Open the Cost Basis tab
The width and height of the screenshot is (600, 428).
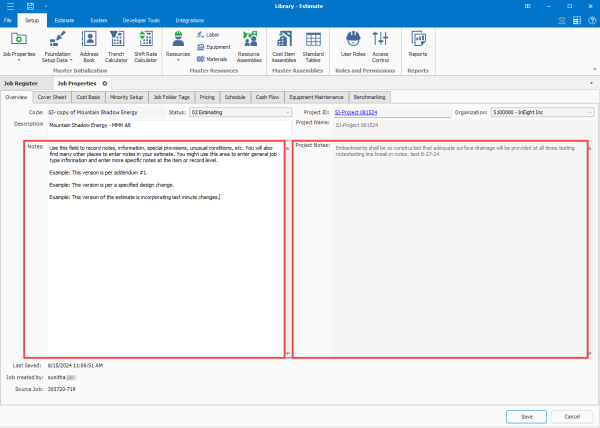88,97
